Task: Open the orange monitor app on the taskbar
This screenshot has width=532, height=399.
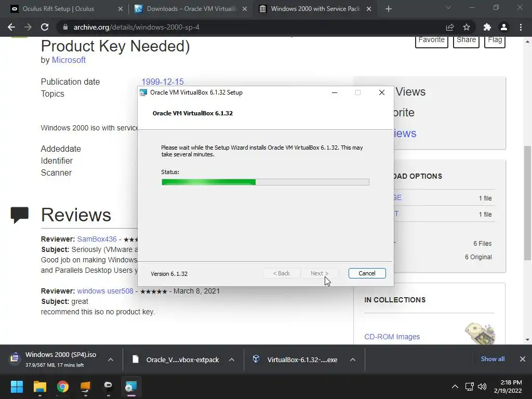Action: [86, 387]
